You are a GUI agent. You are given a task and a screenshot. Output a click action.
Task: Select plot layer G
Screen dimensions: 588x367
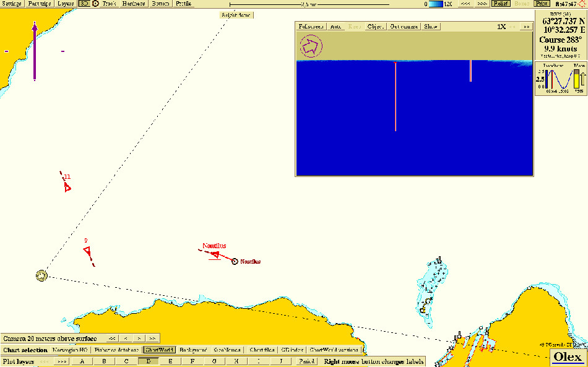click(x=215, y=362)
